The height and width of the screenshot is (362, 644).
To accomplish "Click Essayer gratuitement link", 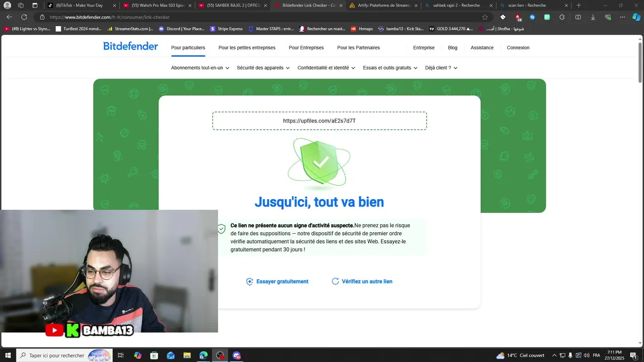I will click(282, 282).
